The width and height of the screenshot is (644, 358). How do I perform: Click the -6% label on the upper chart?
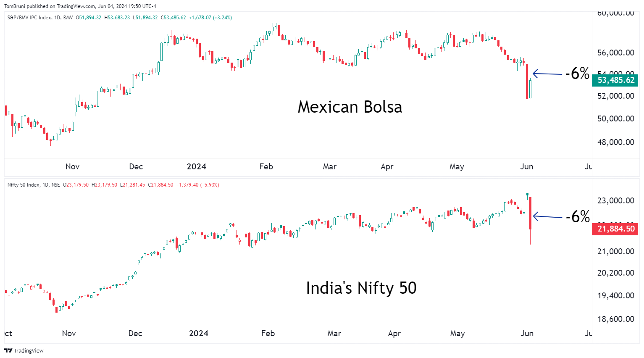click(577, 74)
